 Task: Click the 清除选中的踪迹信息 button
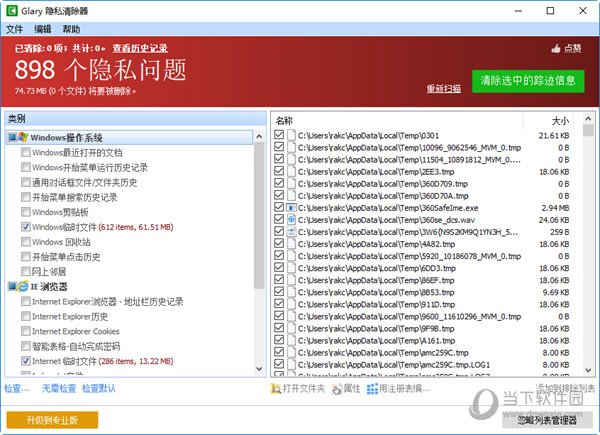[528, 81]
